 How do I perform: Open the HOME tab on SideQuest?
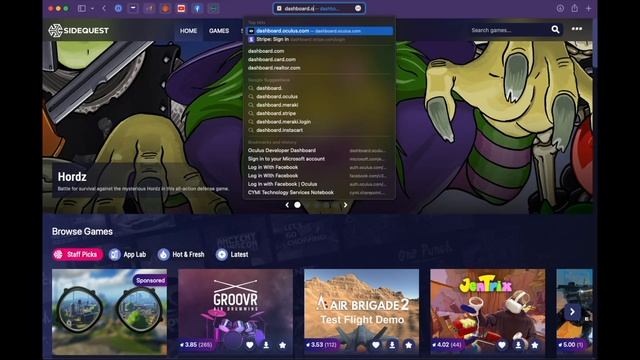point(188,31)
